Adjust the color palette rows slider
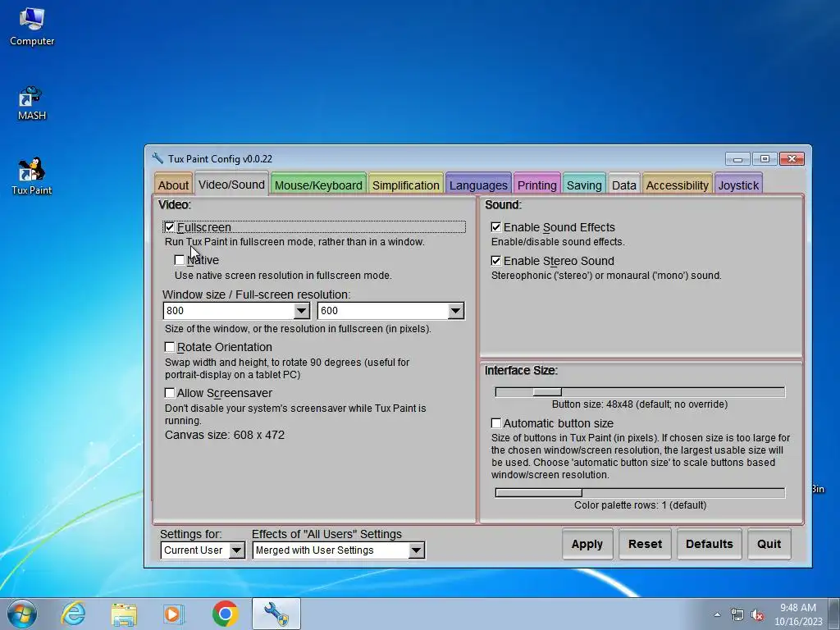Viewport: 840px width, 630px height. (538, 492)
